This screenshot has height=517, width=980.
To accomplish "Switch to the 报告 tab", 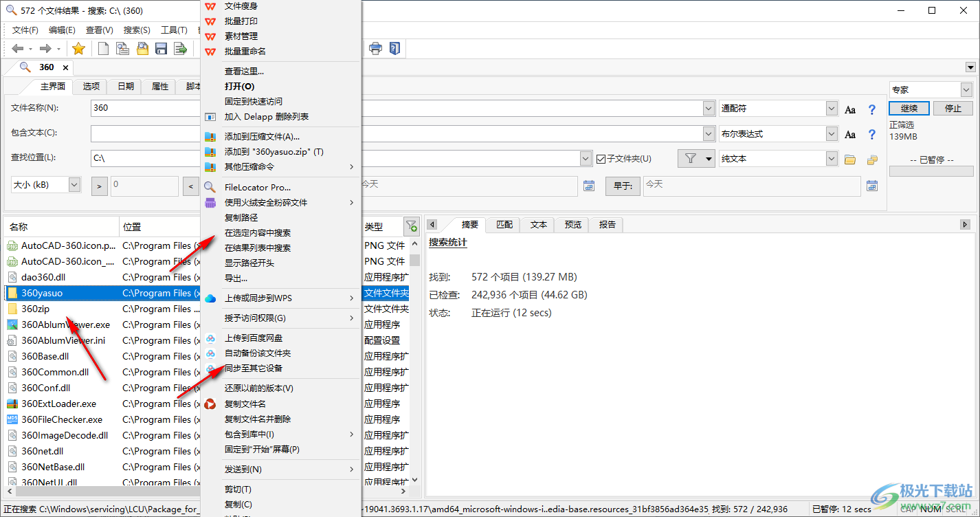I will point(608,224).
